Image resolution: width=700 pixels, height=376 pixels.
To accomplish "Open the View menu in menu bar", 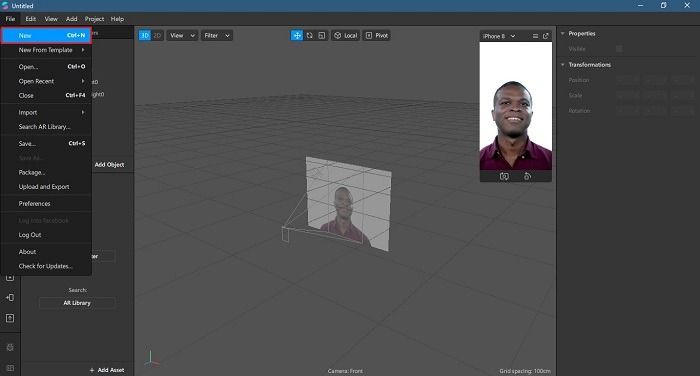I will (51, 19).
